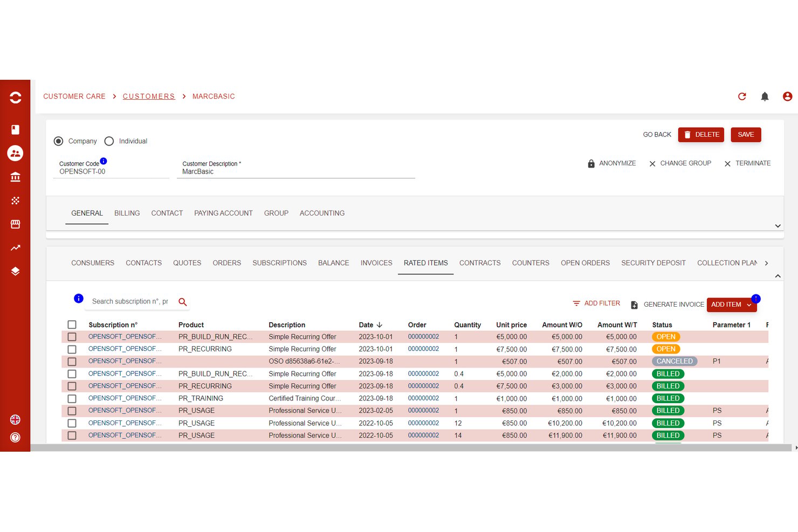Navigate to CUSTOMERS breadcrumb link

pos(149,96)
